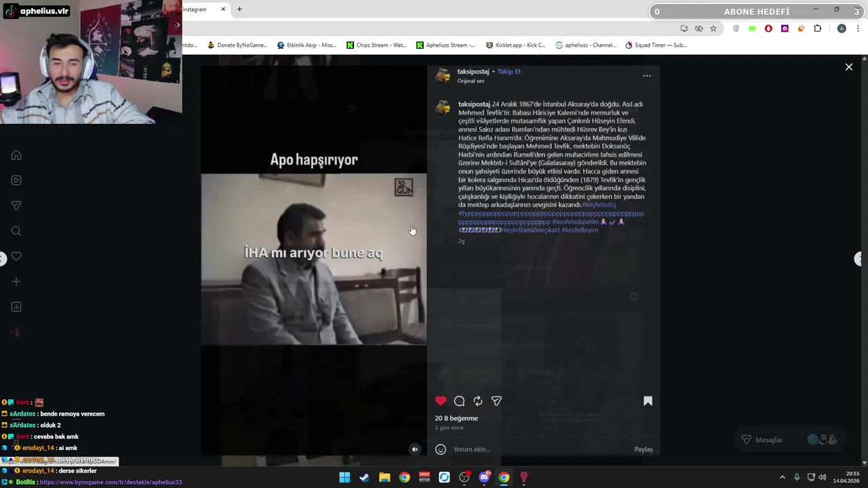
Task: Open the Extensions puzzle piece menu
Action: [x=817, y=28]
